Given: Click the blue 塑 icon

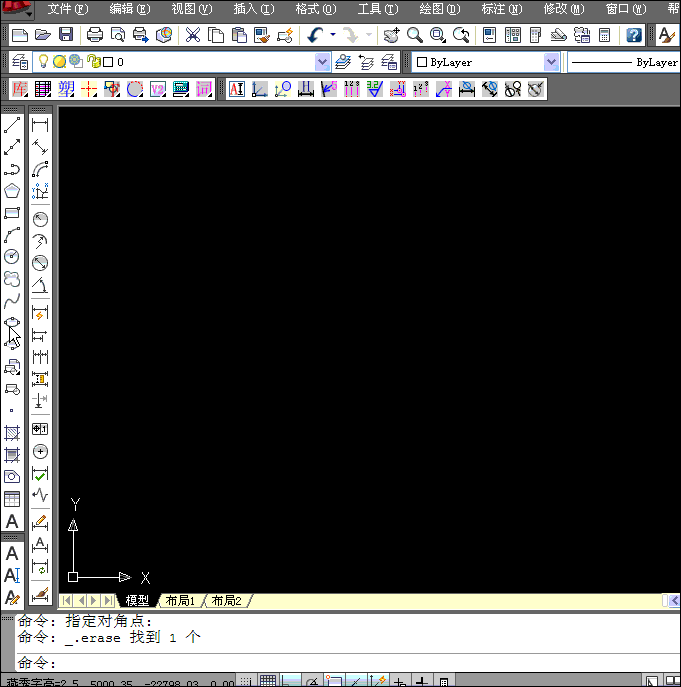Looking at the screenshot, I should click(66, 89).
